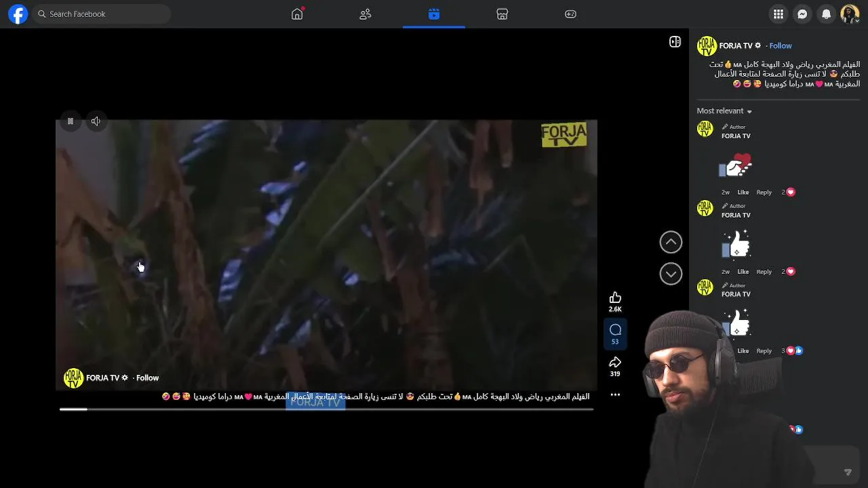Reply to the second comment
Screen dimensions: 868x488
[x=764, y=272]
